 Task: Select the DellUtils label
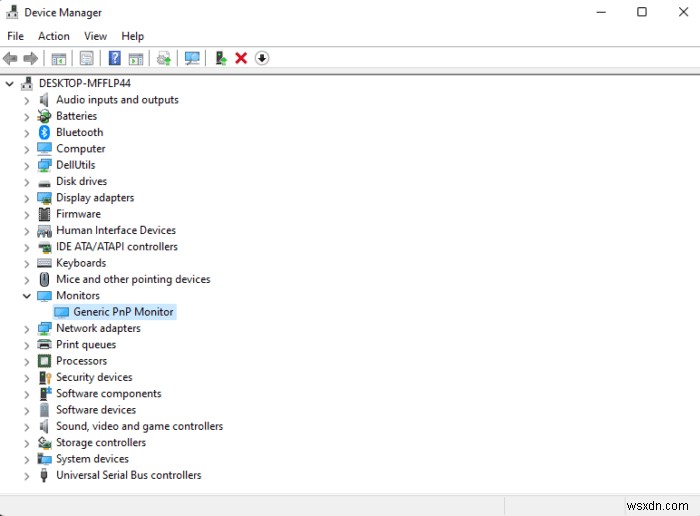[x=75, y=165]
